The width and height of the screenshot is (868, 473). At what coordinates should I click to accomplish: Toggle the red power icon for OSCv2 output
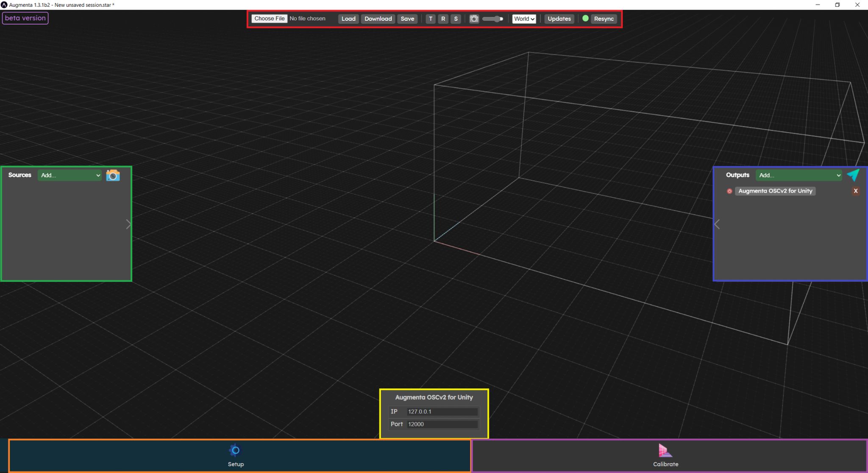pos(729,191)
